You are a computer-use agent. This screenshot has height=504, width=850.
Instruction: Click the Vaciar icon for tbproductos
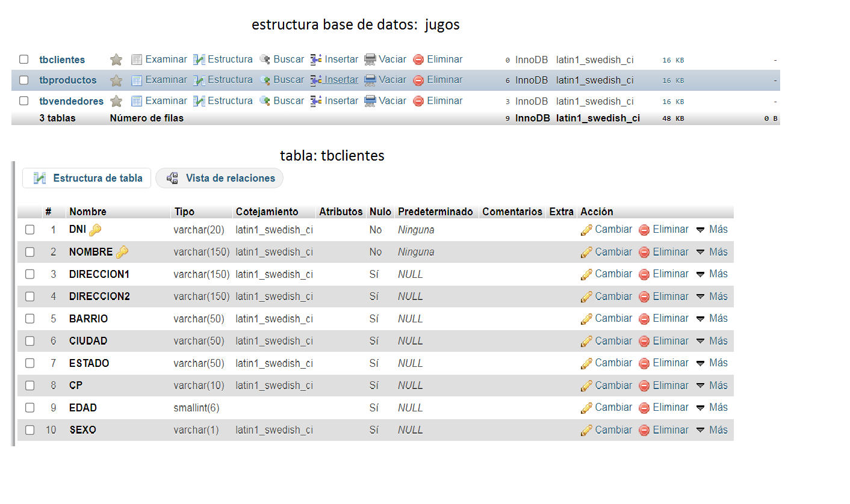point(370,80)
